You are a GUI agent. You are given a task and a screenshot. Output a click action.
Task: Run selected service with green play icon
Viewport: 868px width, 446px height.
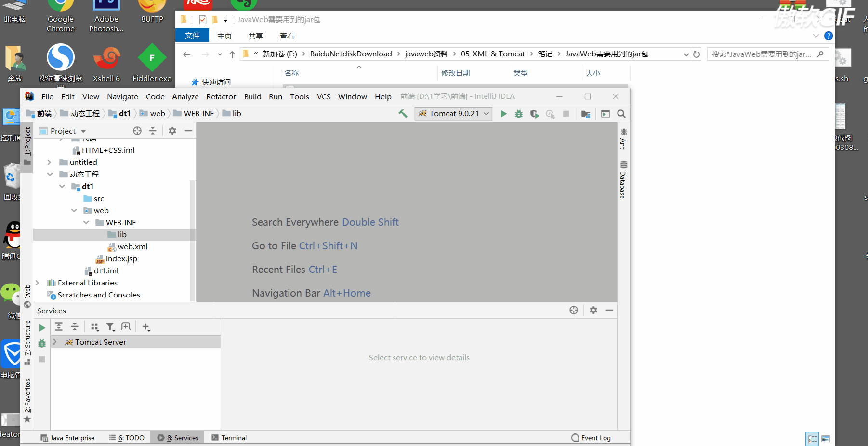[42, 328]
